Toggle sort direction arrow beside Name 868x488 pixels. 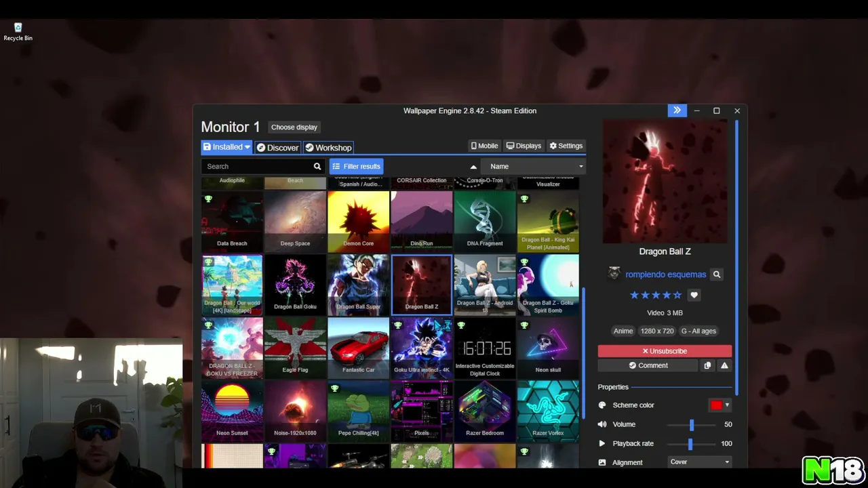coord(473,166)
